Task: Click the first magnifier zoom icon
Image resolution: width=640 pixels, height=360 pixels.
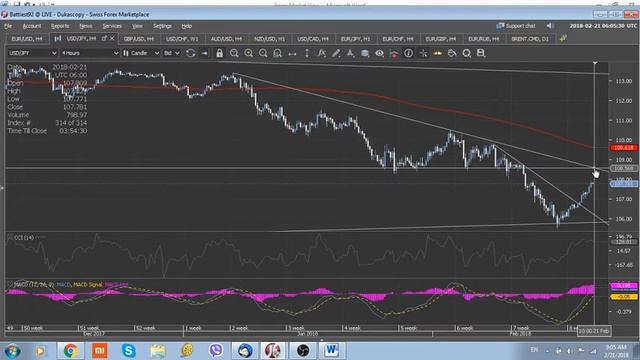Action: click(x=234, y=53)
